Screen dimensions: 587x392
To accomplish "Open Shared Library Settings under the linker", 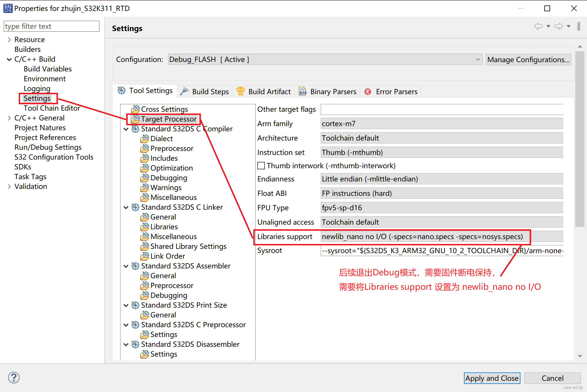I will tap(188, 246).
